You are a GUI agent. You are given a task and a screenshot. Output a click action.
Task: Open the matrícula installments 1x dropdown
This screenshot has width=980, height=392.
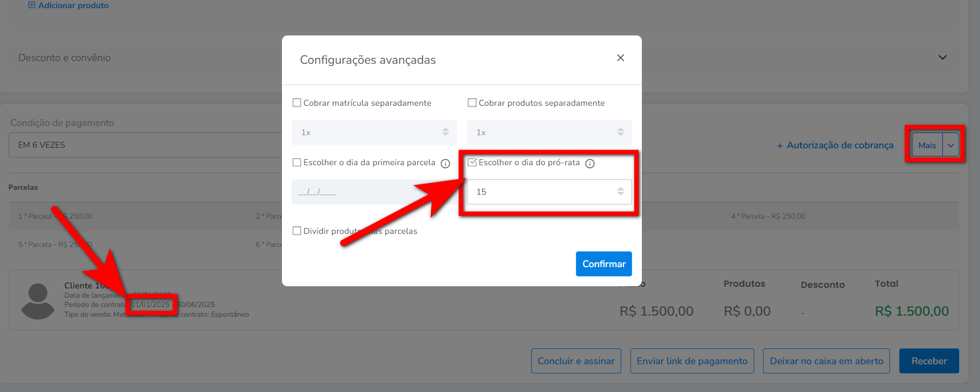tap(374, 132)
